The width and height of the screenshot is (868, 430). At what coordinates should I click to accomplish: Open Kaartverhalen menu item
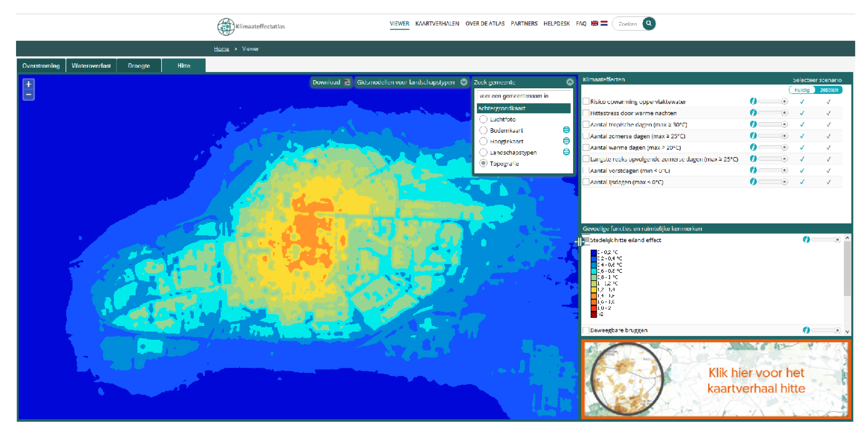(437, 24)
